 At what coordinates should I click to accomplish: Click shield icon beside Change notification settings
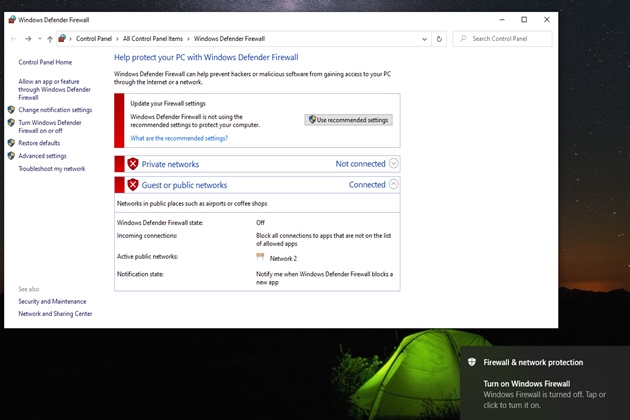pyautogui.click(x=11, y=110)
